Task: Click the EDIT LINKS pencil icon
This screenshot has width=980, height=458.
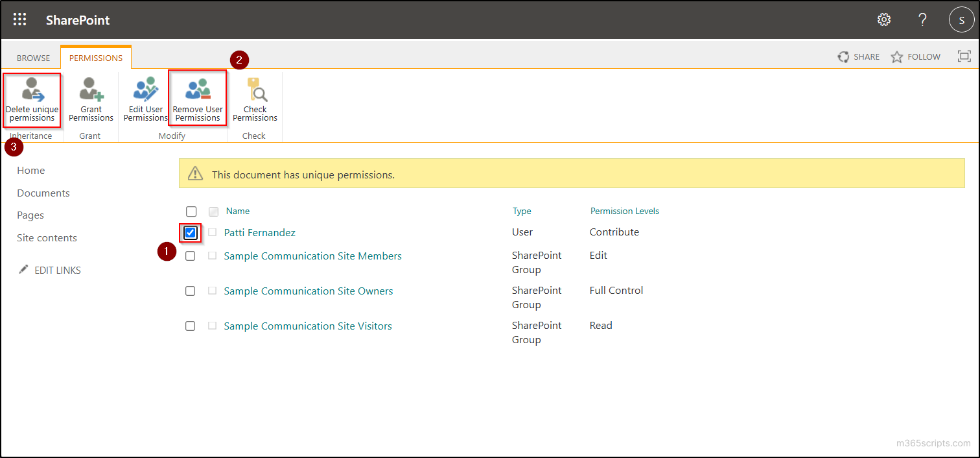Action: click(24, 269)
